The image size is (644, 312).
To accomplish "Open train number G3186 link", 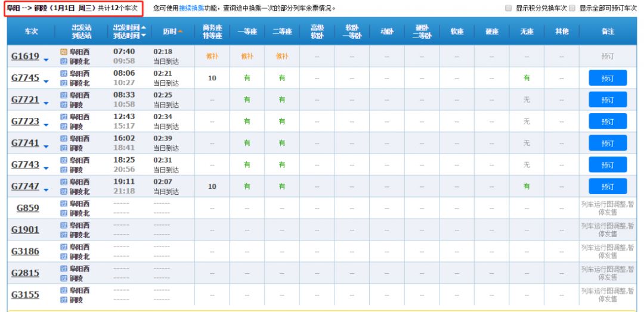I will pyautogui.click(x=25, y=251).
